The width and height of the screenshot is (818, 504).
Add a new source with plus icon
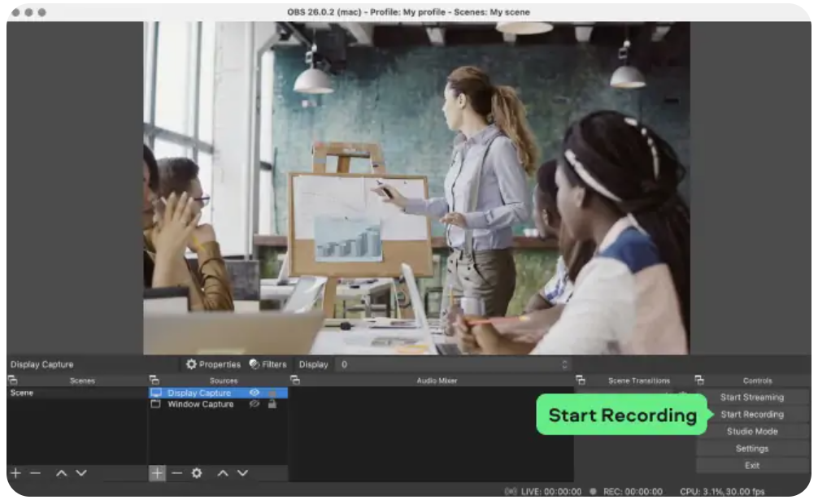157,473
